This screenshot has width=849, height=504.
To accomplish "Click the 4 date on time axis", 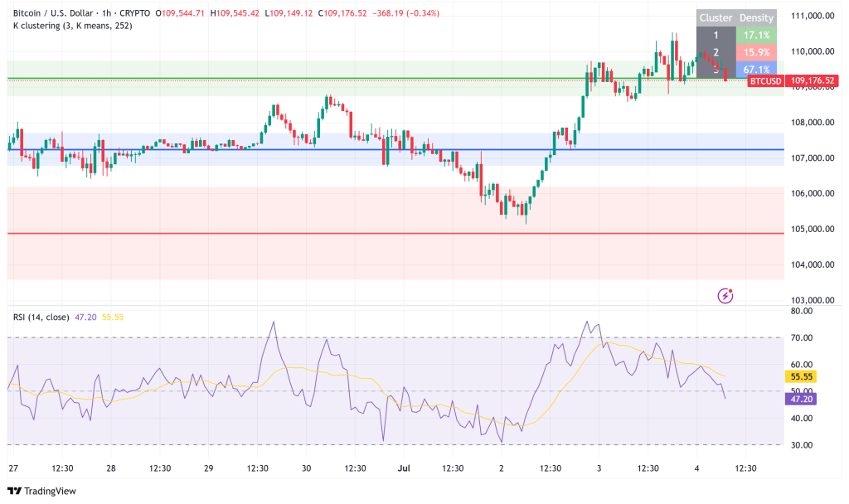I will coord(696,468).
